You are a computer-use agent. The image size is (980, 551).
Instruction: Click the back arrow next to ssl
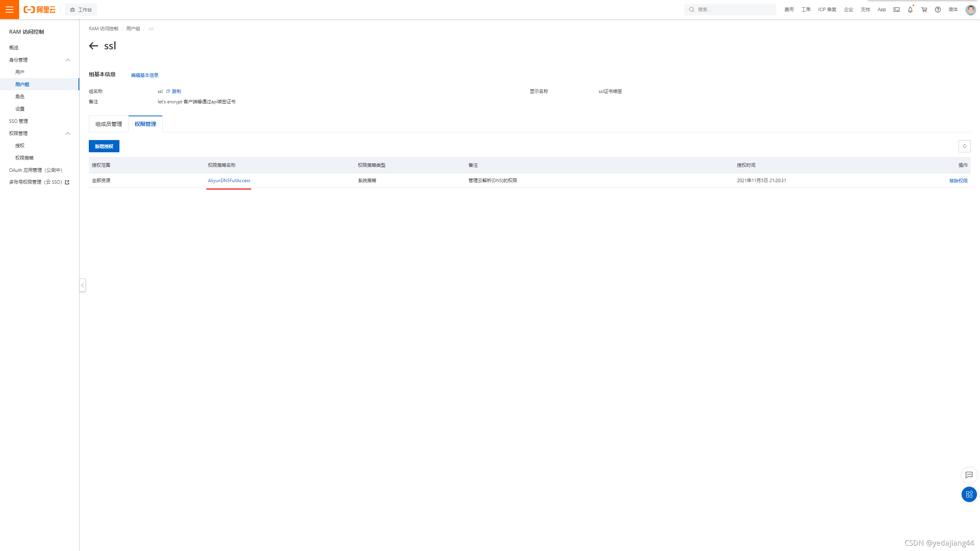93,46
